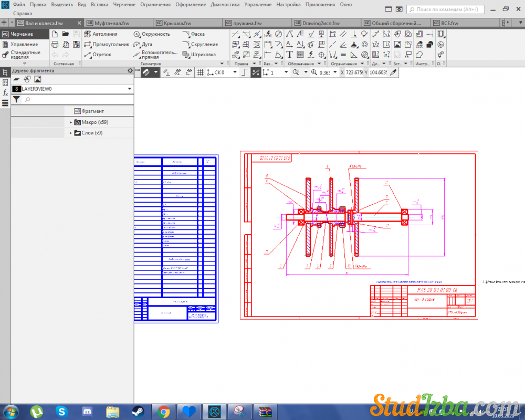The width and height of the screenshot is (525, 420).
Task: Open Стандартные изделия toolbar set
Action: (25, 55)
